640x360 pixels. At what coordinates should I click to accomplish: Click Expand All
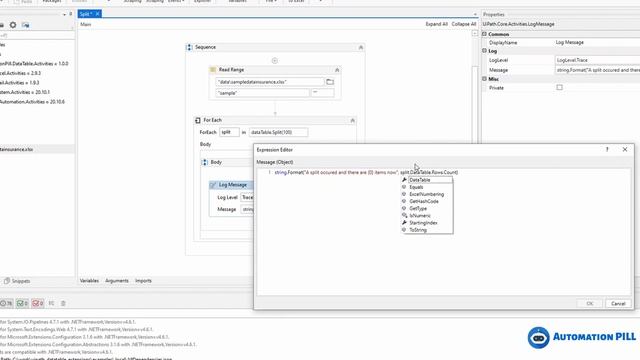tap(436, 24)
